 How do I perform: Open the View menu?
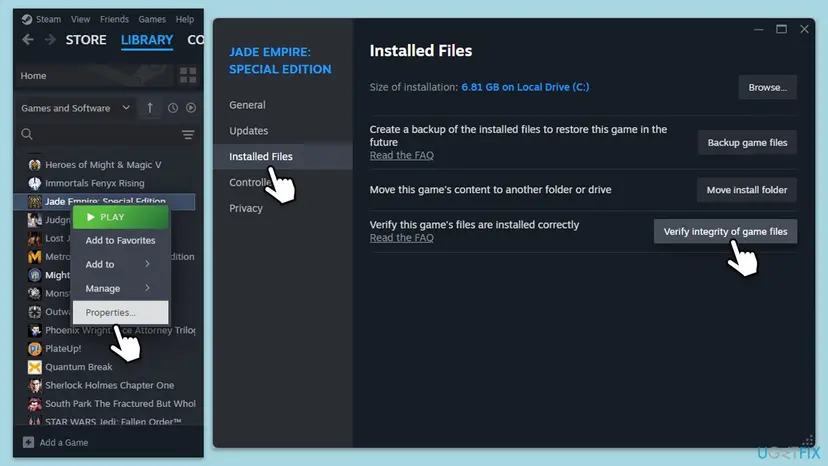80,19
